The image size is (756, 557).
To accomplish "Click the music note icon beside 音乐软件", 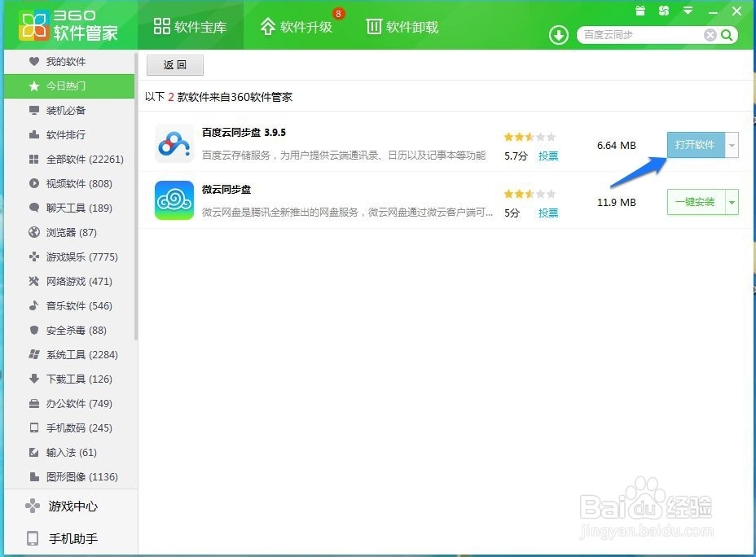I will (33, 305).
